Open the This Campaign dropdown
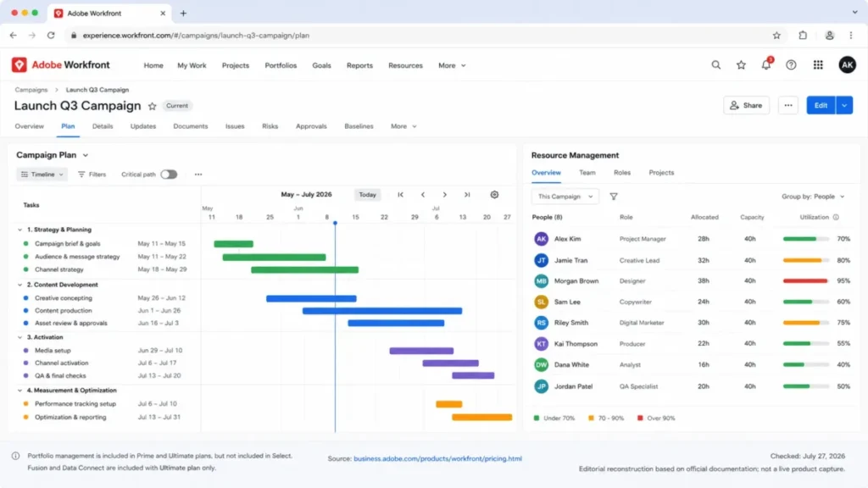 click(x=565, y=197)
